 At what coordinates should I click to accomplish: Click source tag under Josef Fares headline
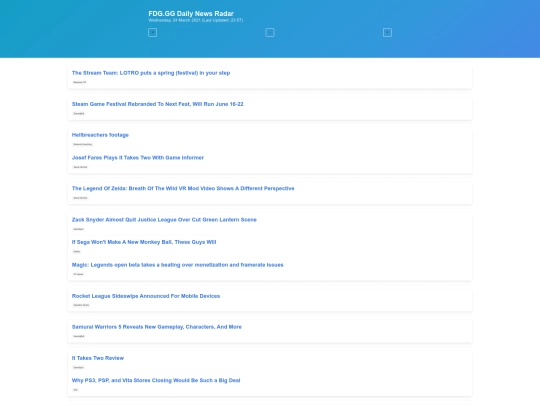tap(80, 167)
